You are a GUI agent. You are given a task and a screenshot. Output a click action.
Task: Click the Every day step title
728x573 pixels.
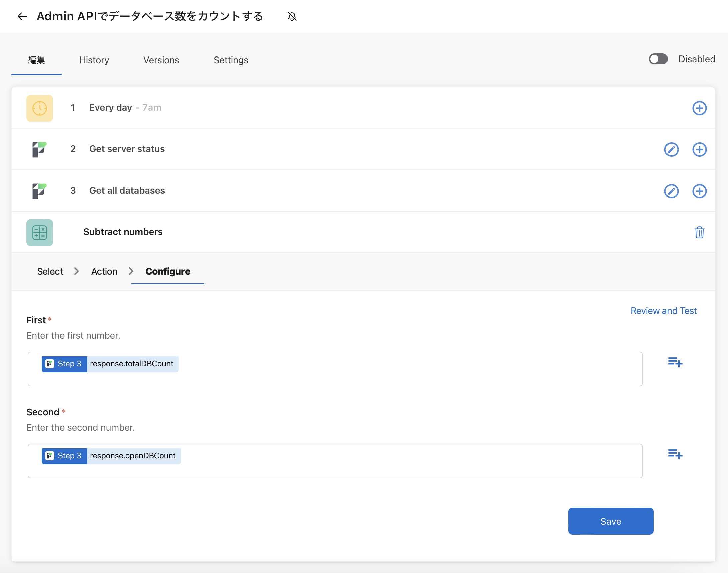(110, 108)
